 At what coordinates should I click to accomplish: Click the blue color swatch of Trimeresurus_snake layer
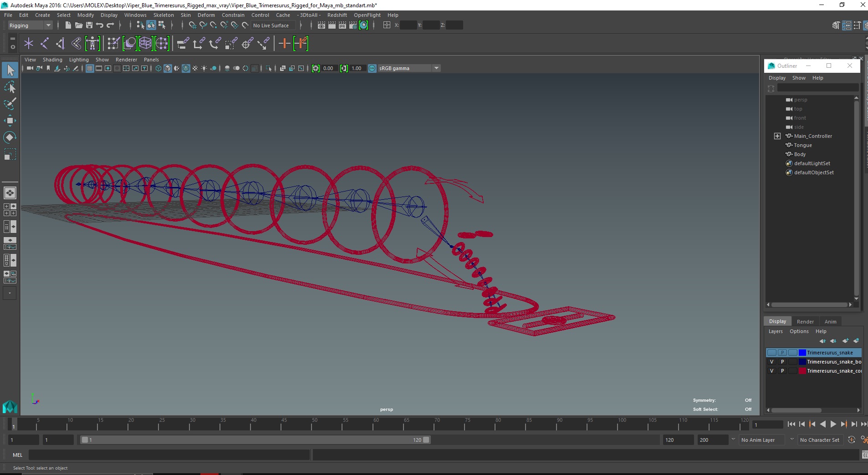pos(802,353)
